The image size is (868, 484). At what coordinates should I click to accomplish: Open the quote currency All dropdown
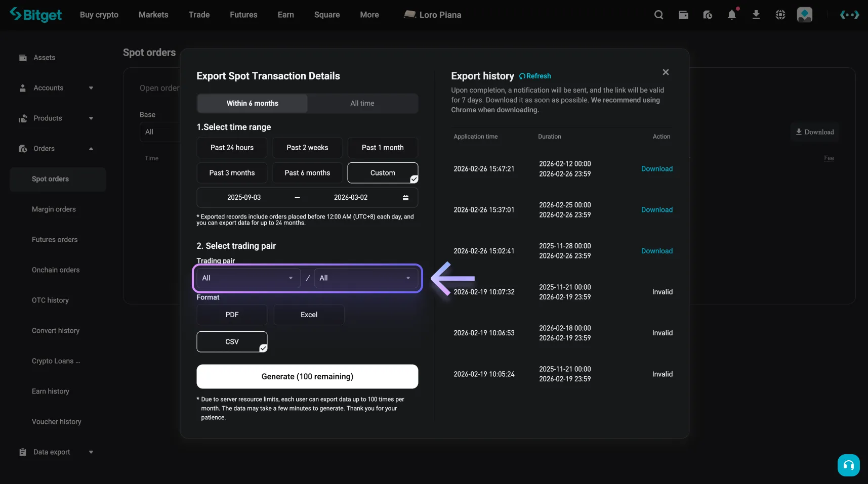pyautogui.click(x=365, y=278)
